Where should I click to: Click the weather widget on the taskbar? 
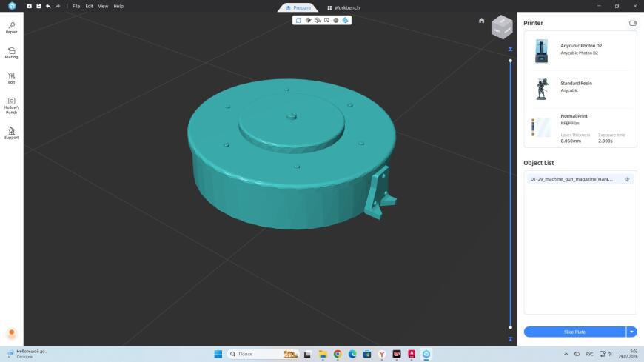[28, 354]
